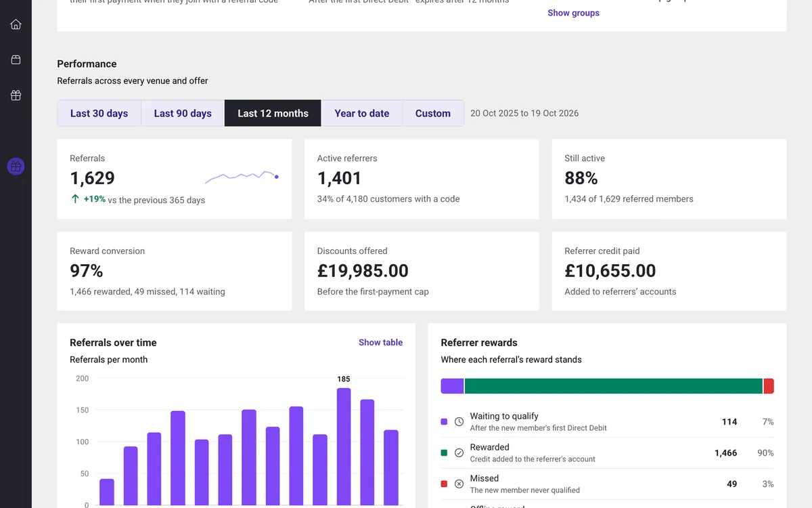Select the Rewarded row label
Viewport: 812px width, 508px height.
coord(489,447)
